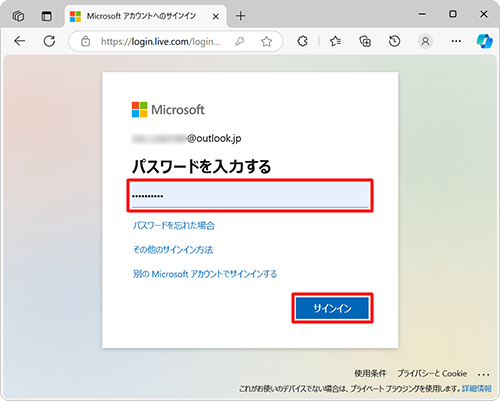Maximize the Edge browser window
The width and height of the screenshot is (500, 401).
tap(453, 14)
